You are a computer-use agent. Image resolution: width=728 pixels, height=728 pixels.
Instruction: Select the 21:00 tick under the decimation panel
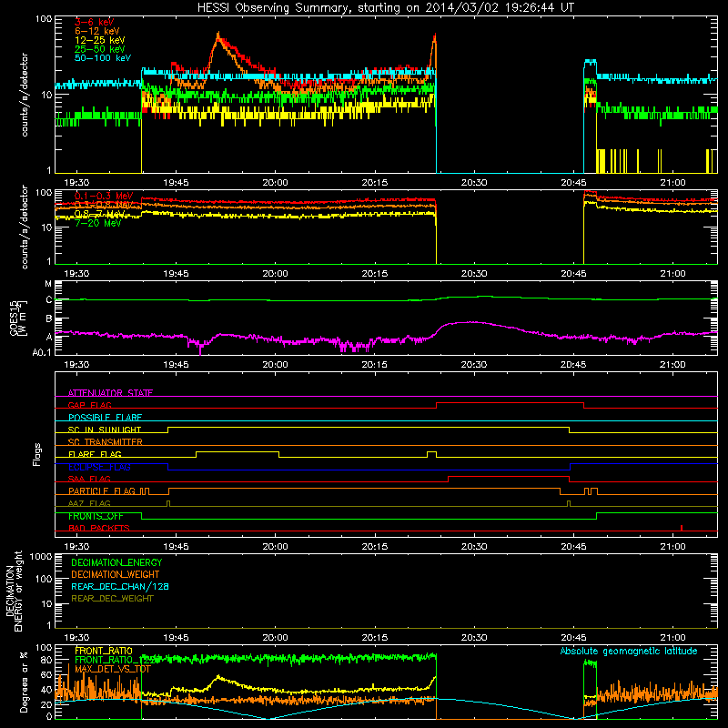[x=672, y=638]
